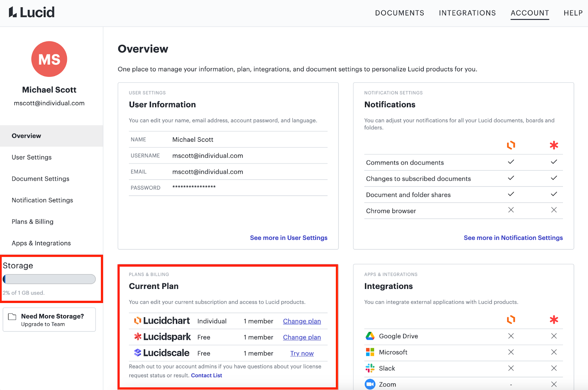The width and height of the screenshot is (588, 390).
Task: Select the Lucidspark product icon
Action: click(137, 336)
